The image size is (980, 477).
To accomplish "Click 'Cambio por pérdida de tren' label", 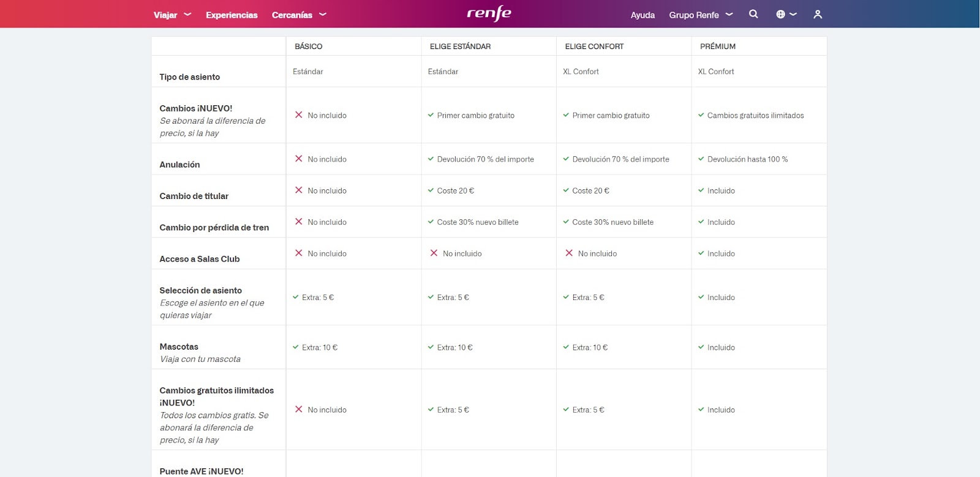I will 214,228.
